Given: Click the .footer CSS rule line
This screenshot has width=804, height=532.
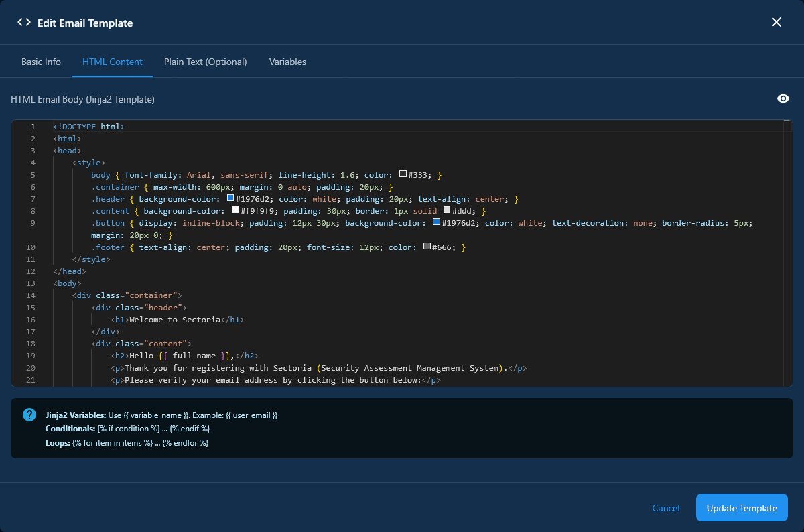Looking at the screenshot, I should 278,247.
